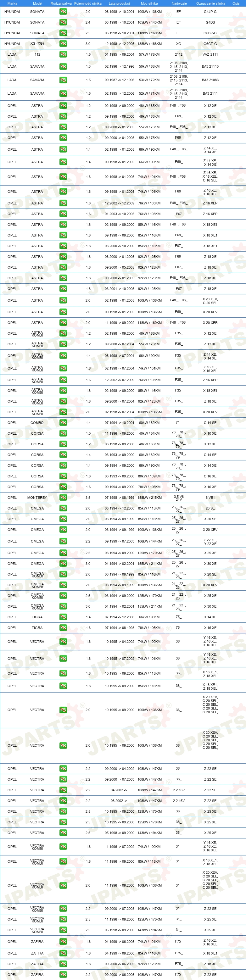Click the fuel icon for Opel Zafira 1.6
This screenshot has width=246, height=980.
pyautogui.click(x=63, y=942)
